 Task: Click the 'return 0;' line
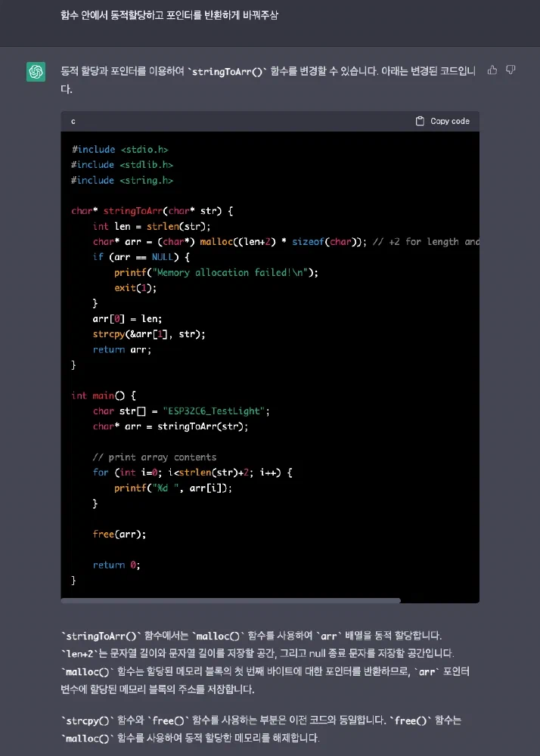click(116, 565)
